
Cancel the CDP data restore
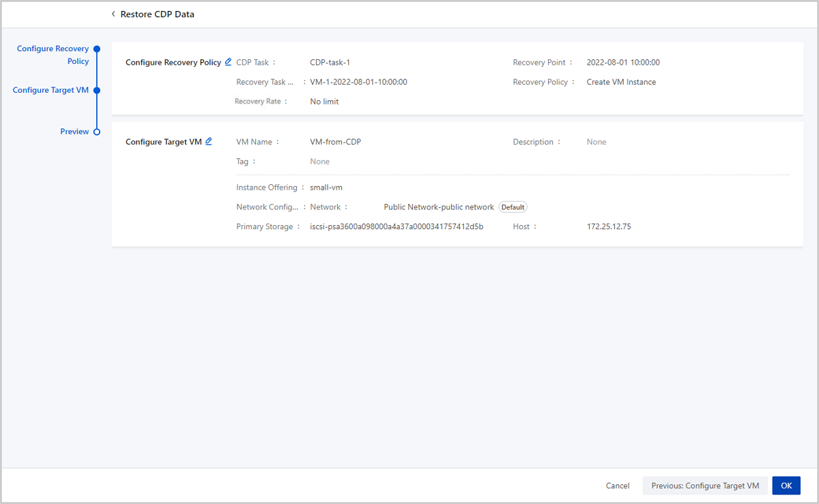617,486
